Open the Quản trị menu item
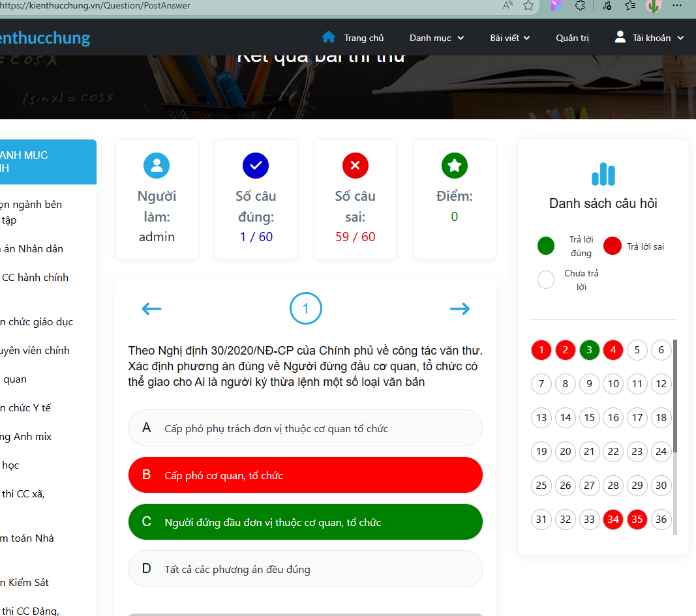The width and height of the screenshot is (696, 616). pos(572,38)
